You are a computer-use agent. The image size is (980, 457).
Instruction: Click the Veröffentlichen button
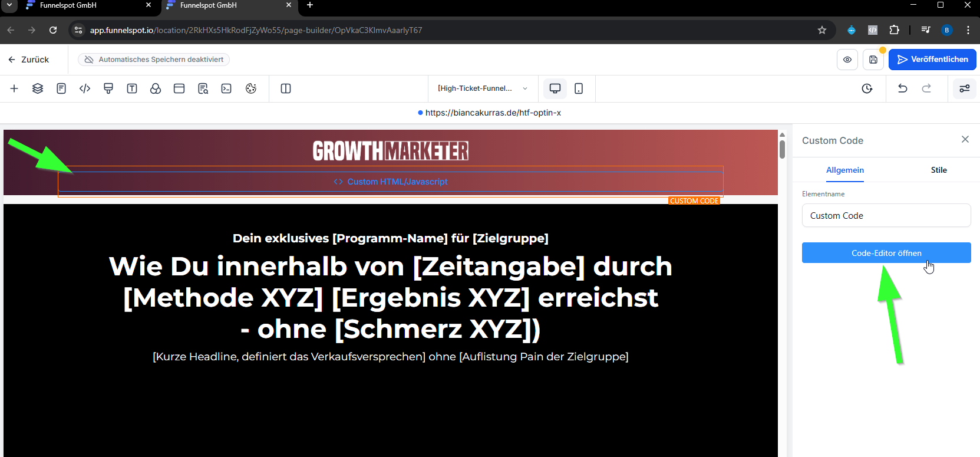click(x=932, y=60)
